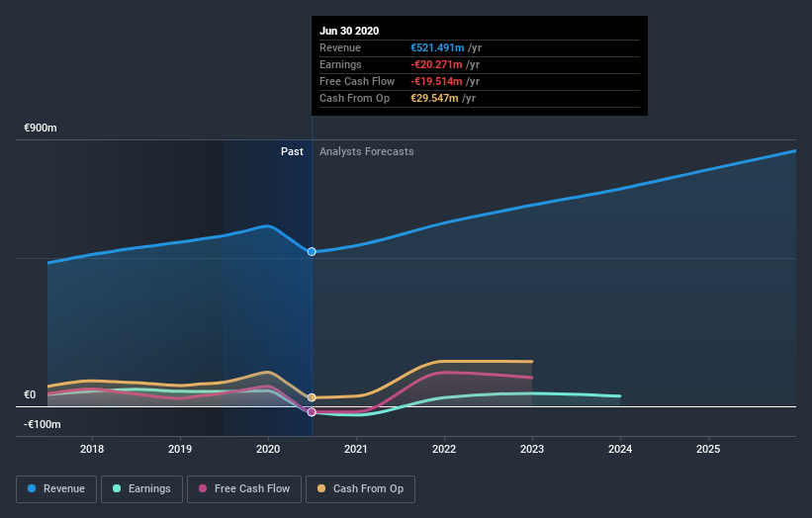Click the €29.547m cash from op value

[434, 98]
